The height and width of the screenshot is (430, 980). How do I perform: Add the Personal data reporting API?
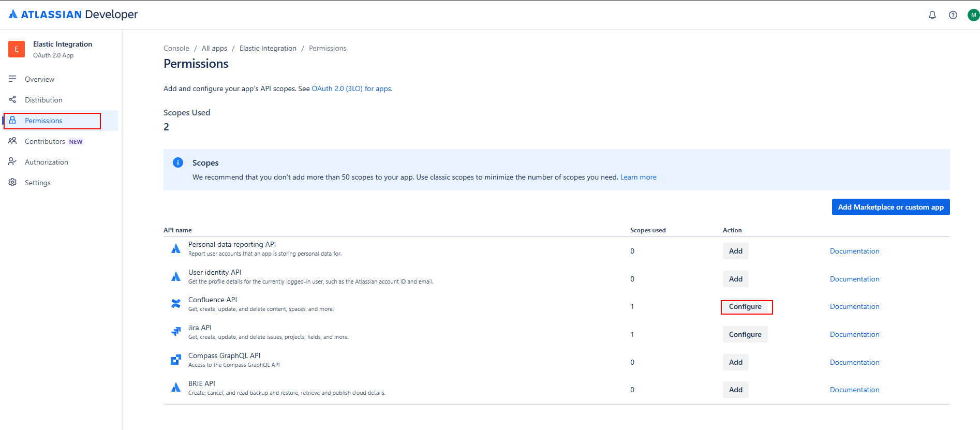[x=736, y=251]
